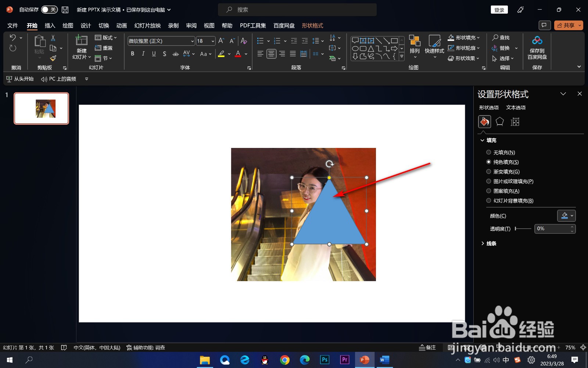
Task: Click the Sign in (登录) button
Action: (x=499, y=10)
